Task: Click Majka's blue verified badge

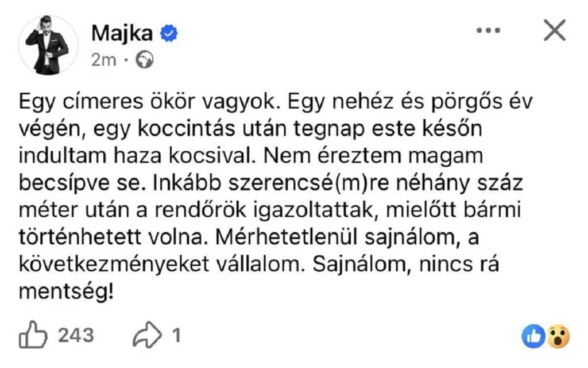Action: coord(168,33)
